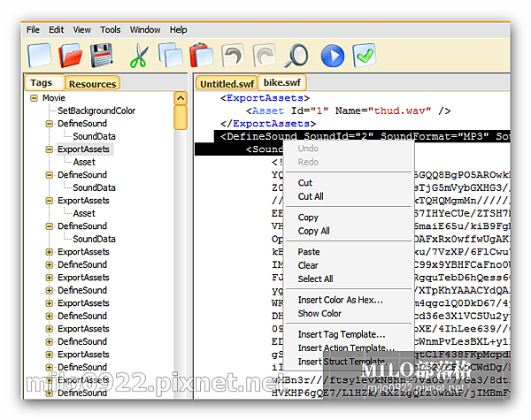The height and width of the screenshot is (420, 531).
Task: Open the Window menu
Action: coord(145,30)
